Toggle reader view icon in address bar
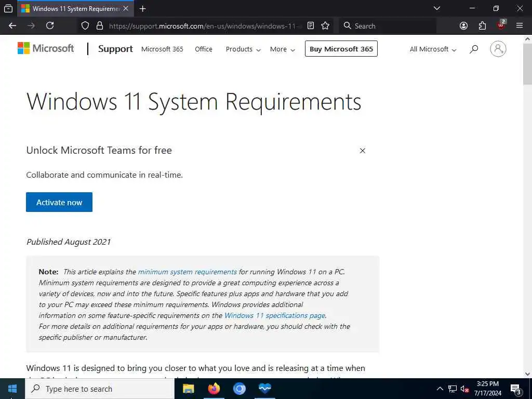This screenshot has width=532, height=399. pos(311,26)
